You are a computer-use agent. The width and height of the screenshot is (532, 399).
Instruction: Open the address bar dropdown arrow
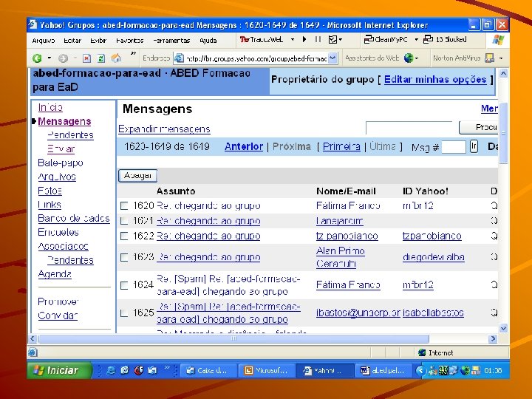pos(332,58)
